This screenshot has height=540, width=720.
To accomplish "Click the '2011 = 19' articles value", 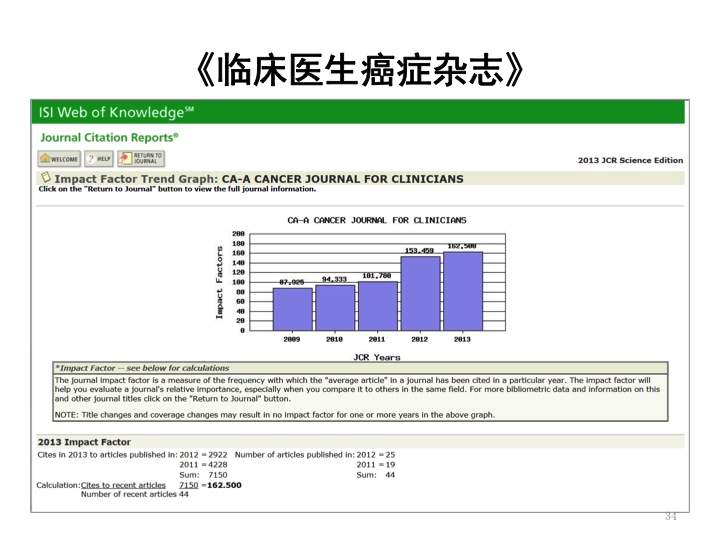I will [x=376, y=465].
